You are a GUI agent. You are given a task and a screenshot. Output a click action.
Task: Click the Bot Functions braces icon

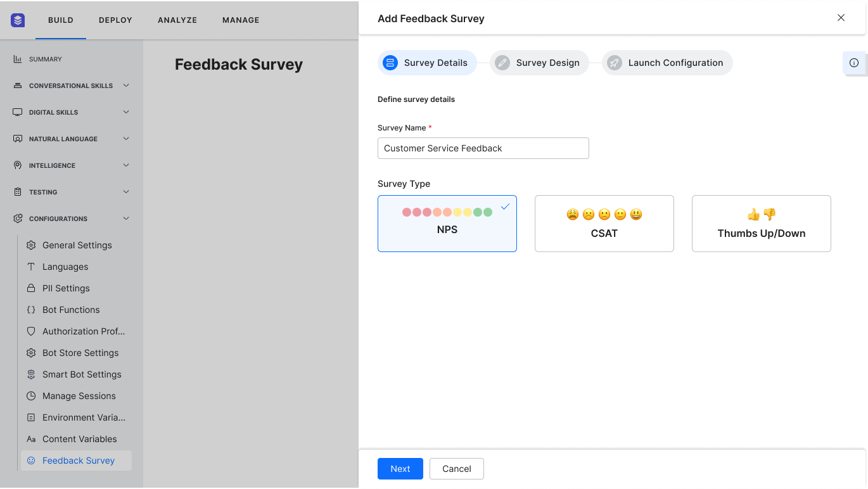[x=31, y=310]
